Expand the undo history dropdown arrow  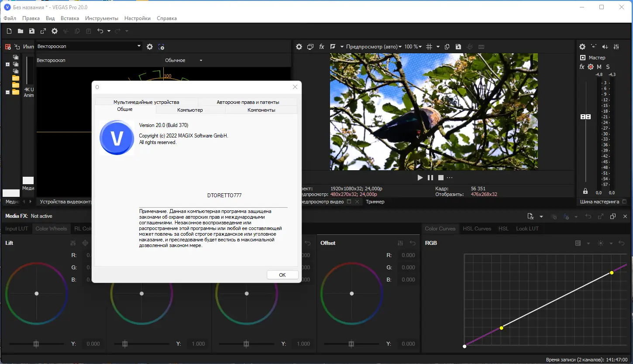coord(109,31)
